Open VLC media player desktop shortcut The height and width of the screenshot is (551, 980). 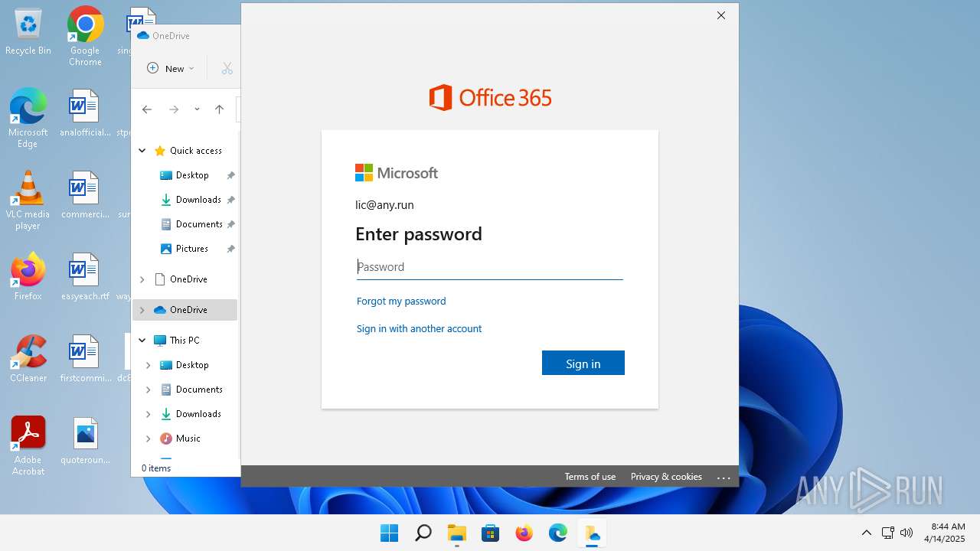[x=28, y=200]
